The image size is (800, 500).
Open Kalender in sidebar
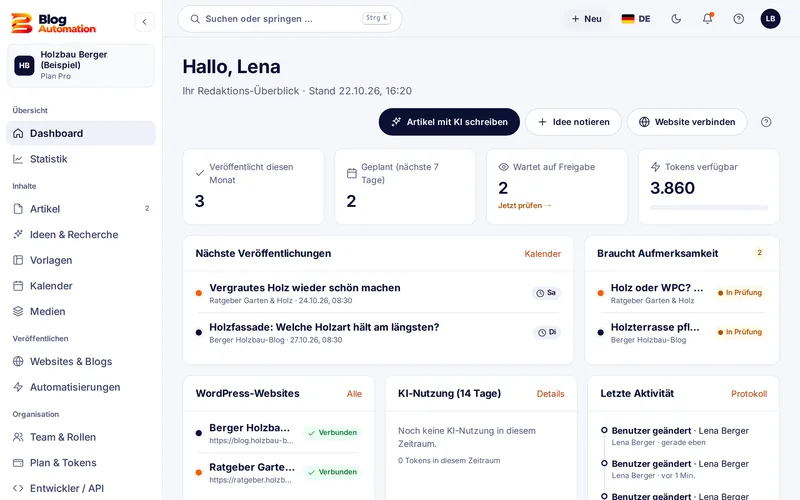[81, 286]
